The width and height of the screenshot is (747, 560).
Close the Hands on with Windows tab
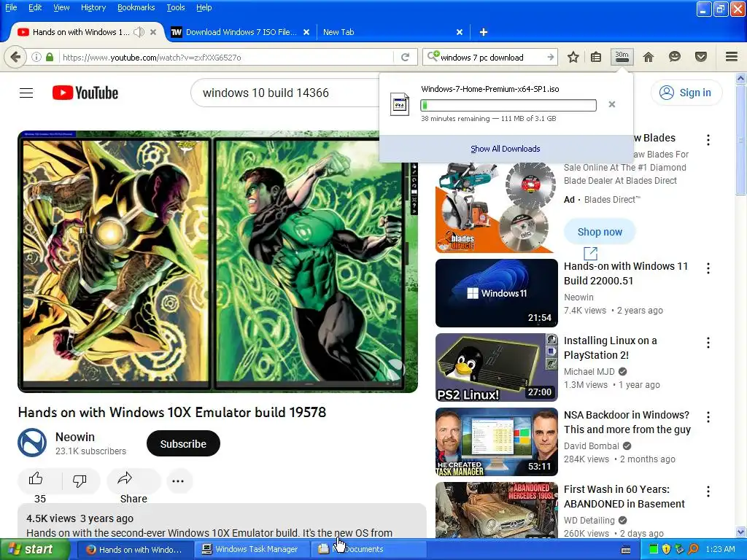[x=153, y=32]
